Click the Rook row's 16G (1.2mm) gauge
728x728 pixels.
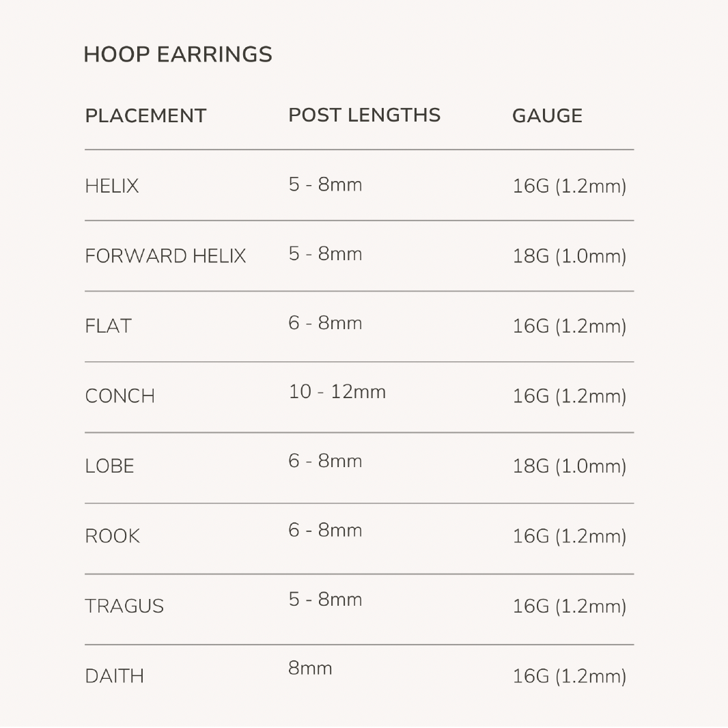tap(569, 537)
